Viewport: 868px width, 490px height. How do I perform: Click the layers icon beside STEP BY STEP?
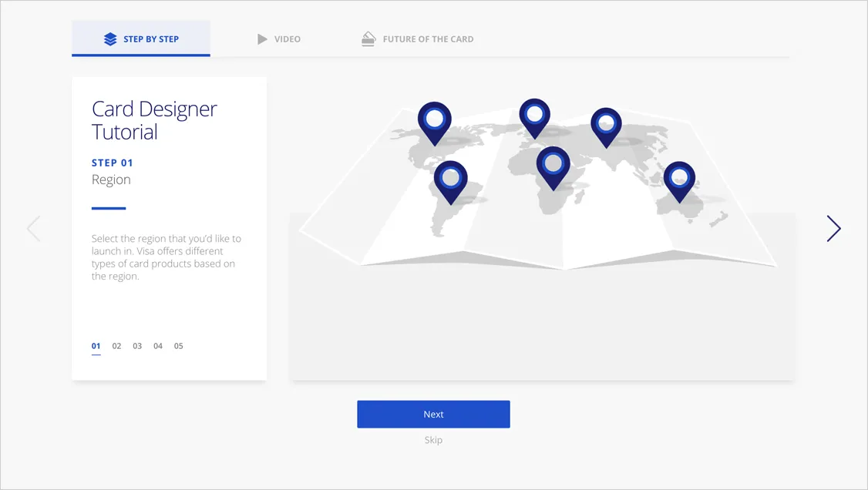(x=109, y=38)
